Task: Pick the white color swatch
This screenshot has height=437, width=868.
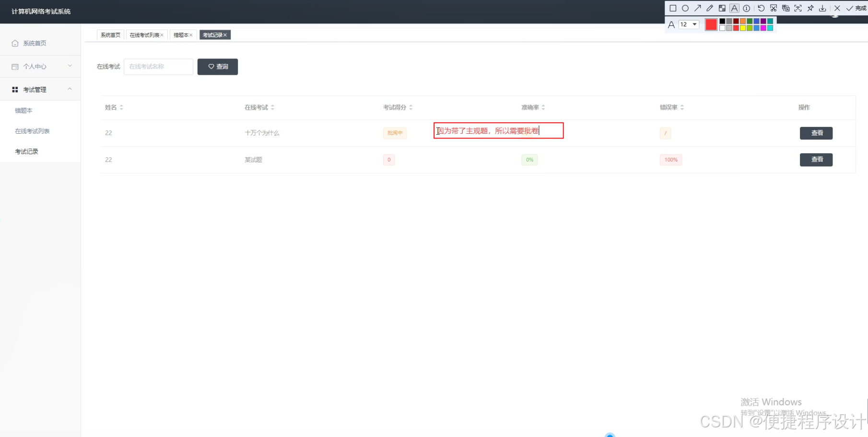Action: coord(722,28)
